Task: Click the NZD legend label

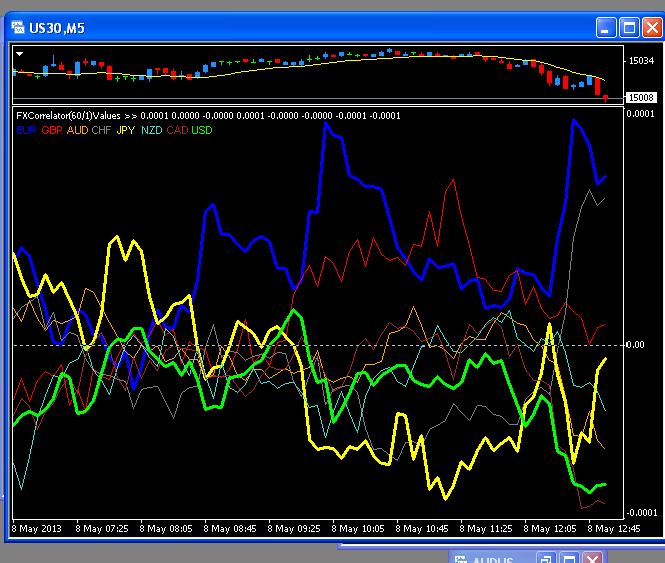Action: pyautogui.click(x=151, y=130)
